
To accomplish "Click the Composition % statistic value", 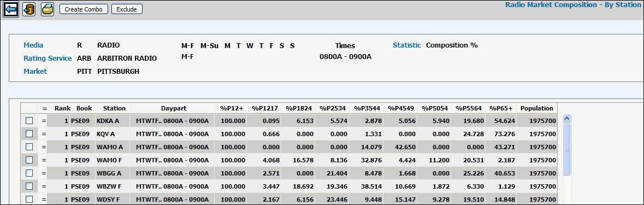I will pos(452,45).
